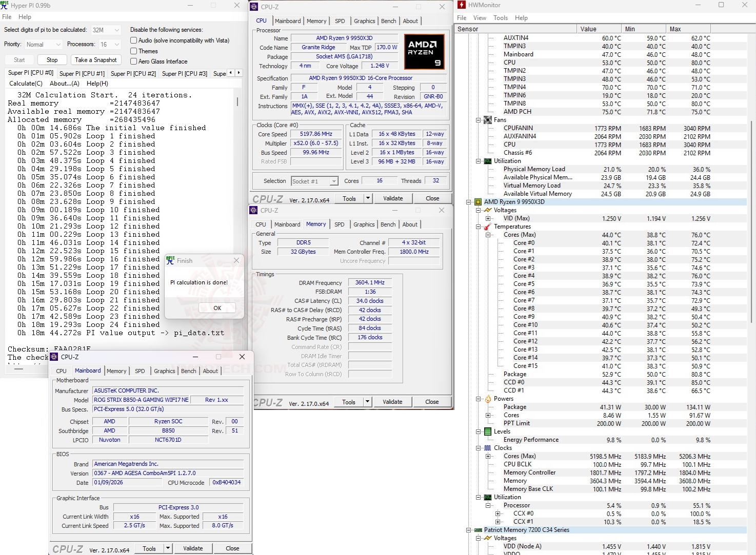Open the Priority dropdown set to Normal

tap(43, 45)
